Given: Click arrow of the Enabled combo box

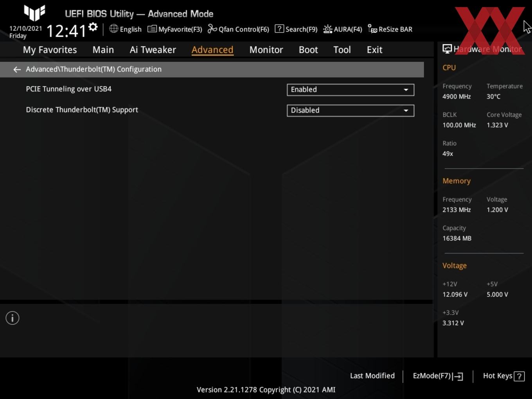Looking at the screenshot, I should pos(406,90).
